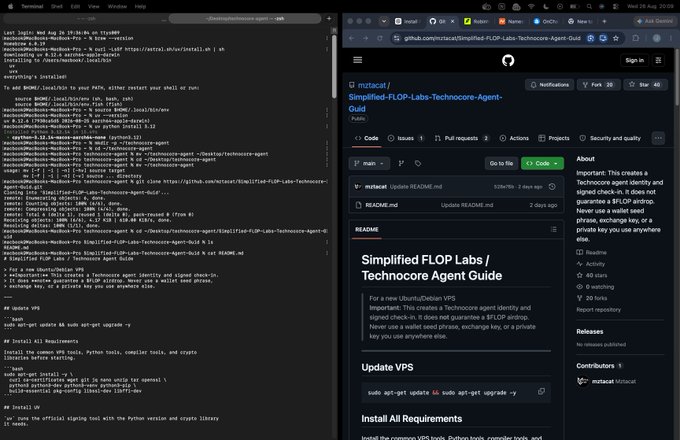The height and width of the screenshot is (440, 680).
Task: Select the README tab above the readme
Action: pyautogui.click(x=366, y=229)
